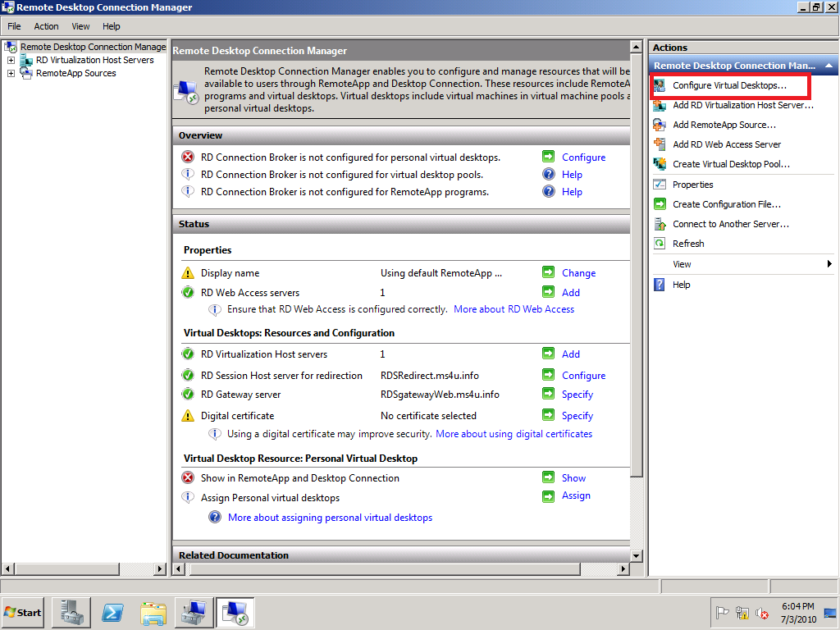
Task: Click Configure link for RD Session Host redirection
Action: point(583,376)
